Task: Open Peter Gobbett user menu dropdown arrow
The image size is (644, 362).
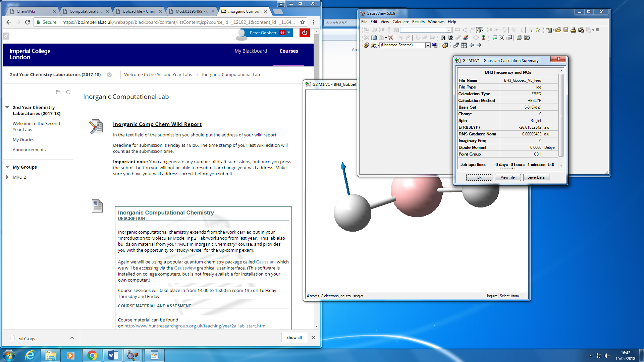Action: coord(289,33)
